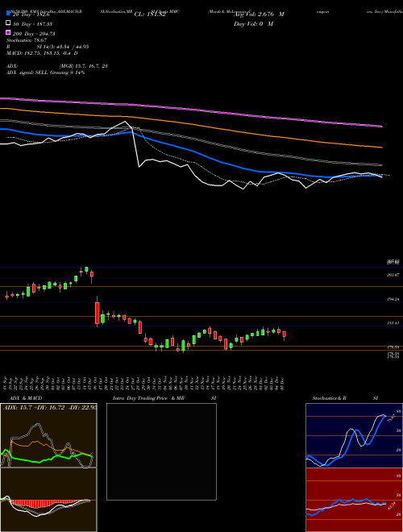The image size is (403, 532).
Task: Open the red RSI chart panel
Action: click(x=354, y=500)
